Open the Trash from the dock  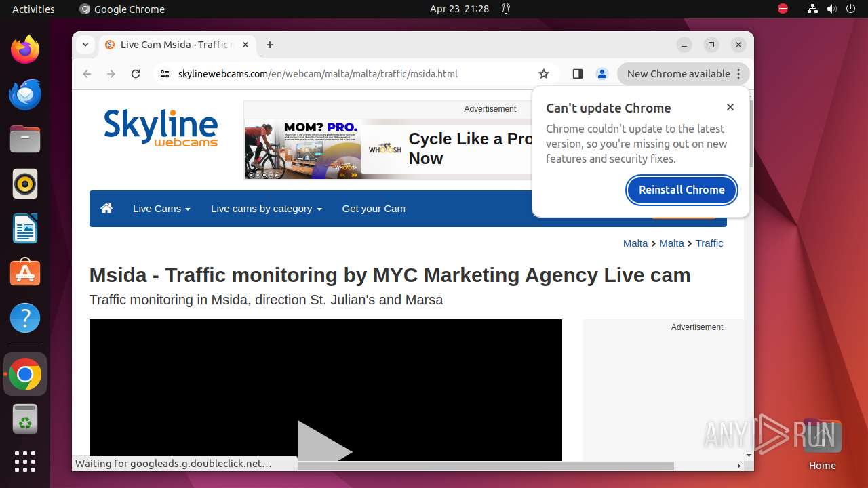tap(25, 419)
